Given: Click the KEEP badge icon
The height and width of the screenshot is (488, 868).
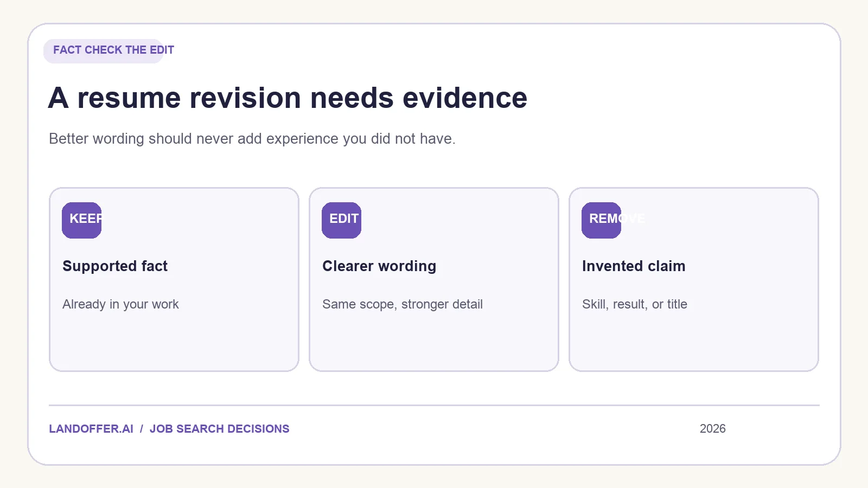Looking at the screenshot, I should (81, 220).
